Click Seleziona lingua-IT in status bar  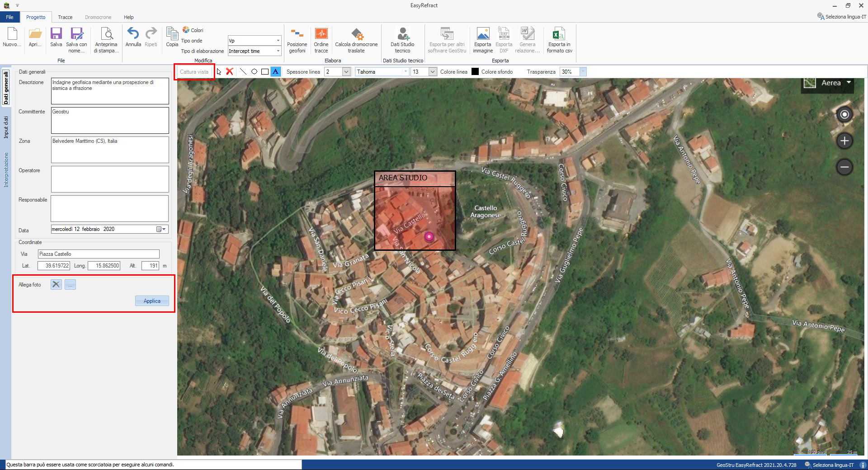coord(830,465)
